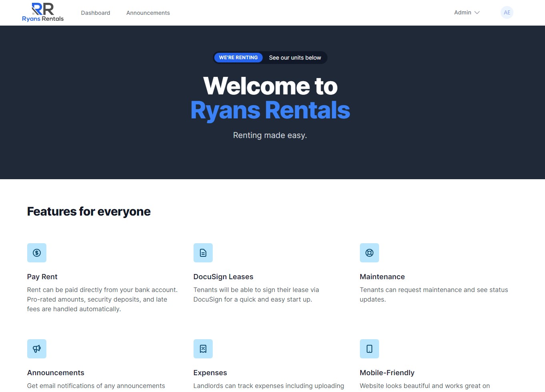Click the Expenses receipt icon
The width and height of the screenshot is (545, 392).
tap(203, 349)
